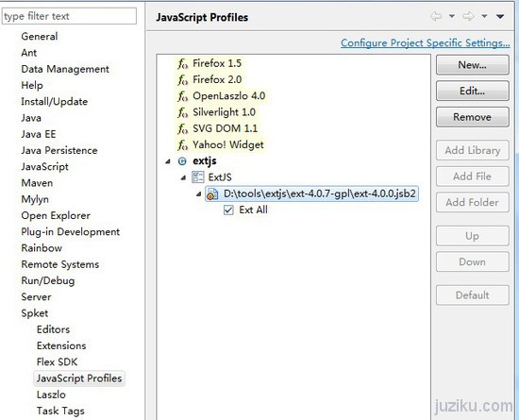Click the Yahoo! Widget profile icon
The width and height of the screenshot is (519, 420).
tap(183, 145)
